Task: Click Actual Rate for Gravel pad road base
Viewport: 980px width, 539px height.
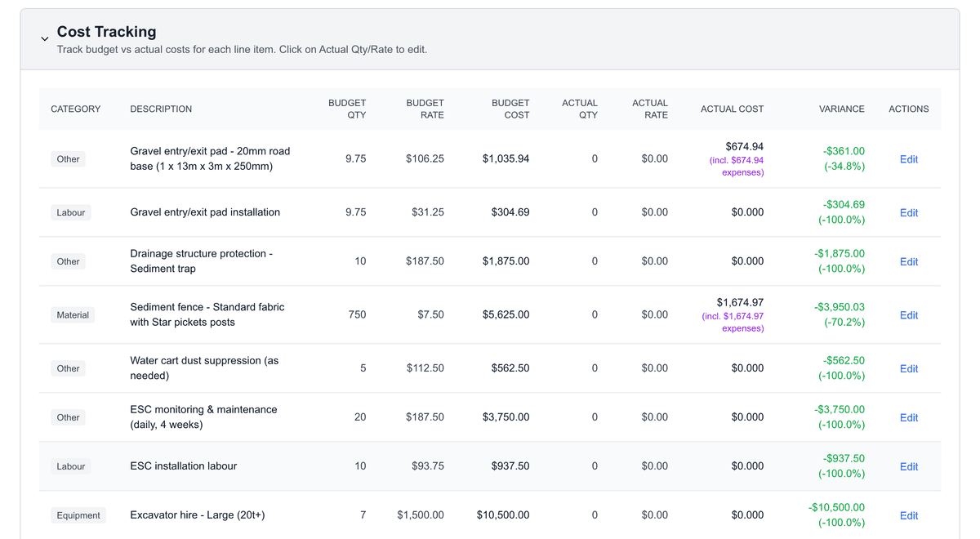Action: pyautogui.click(x=654, y=158)
